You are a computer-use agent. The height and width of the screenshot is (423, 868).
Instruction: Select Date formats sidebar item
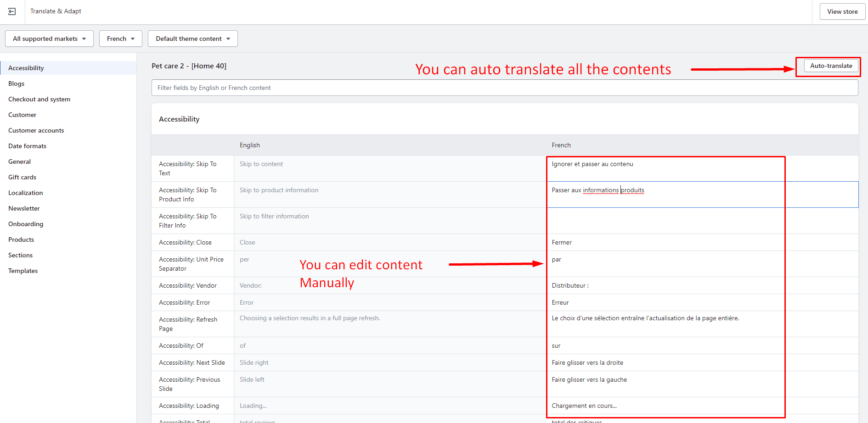tap(27, 146)
